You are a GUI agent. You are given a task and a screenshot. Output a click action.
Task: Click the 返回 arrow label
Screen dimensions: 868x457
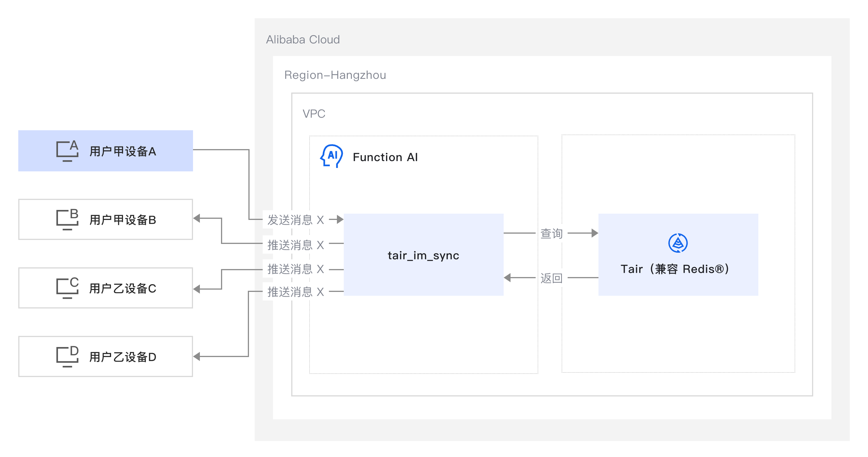(x=551, y=278)
